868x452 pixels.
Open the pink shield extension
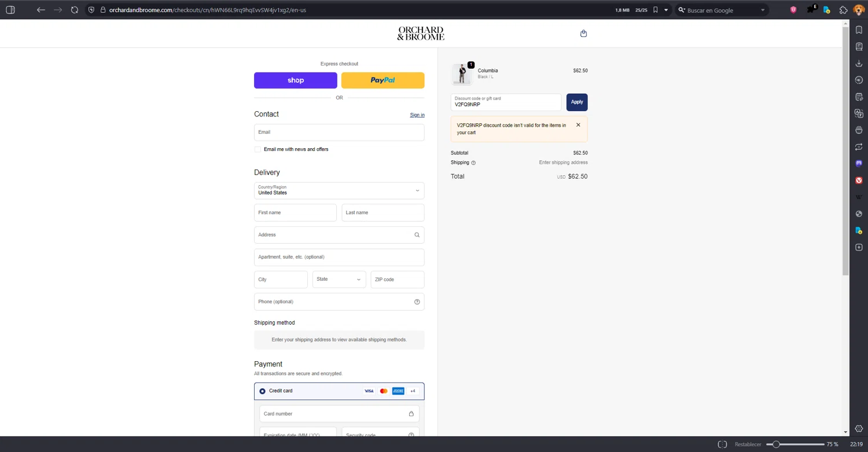click(793, 10)
